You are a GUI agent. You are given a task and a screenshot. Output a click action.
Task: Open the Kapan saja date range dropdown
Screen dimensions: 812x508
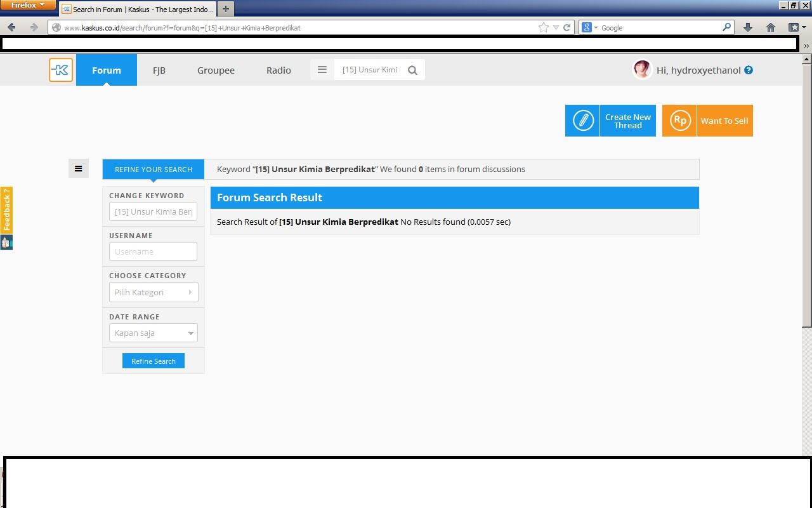(x=154, y=333)
